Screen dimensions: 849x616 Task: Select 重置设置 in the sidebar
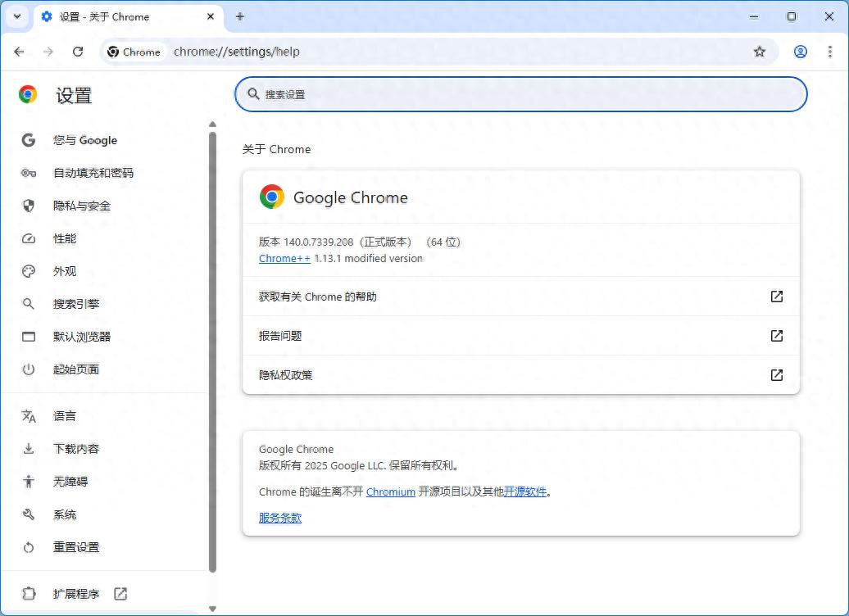pyautogui.click(x=76, y=547)
